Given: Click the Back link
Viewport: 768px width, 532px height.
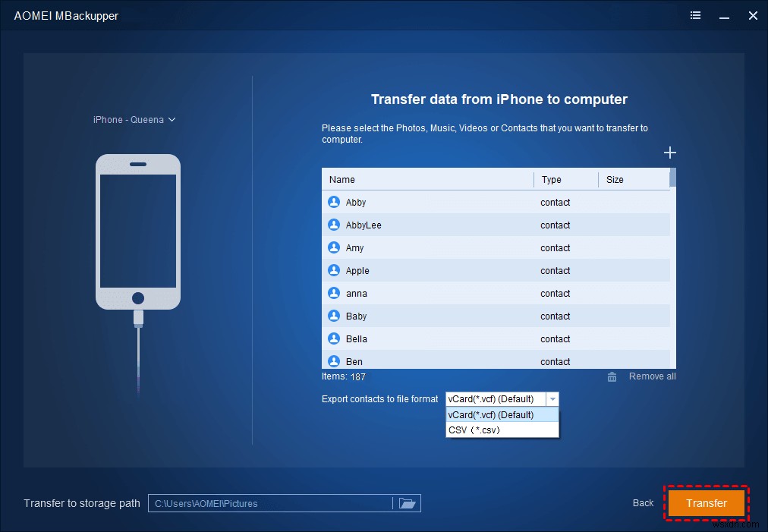Looking at the screenshot, I should pyautogui.click(x=642, y=503).
